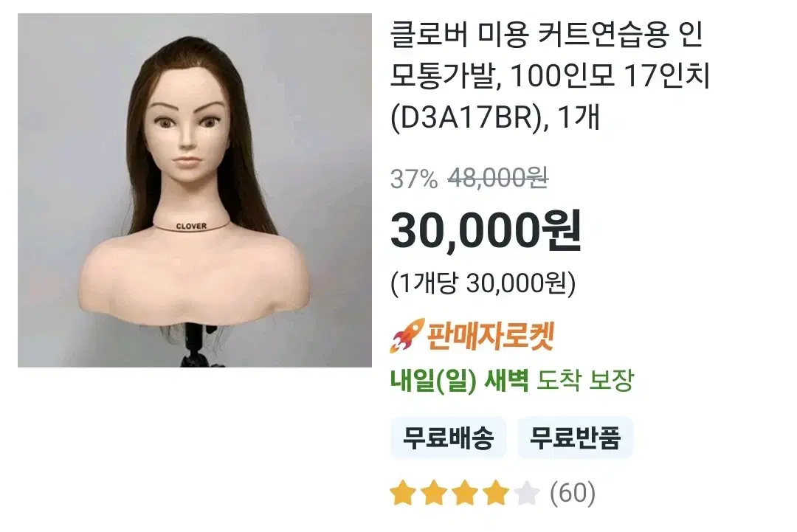Click the (D3A17BR) model code text

pos(466,117)
